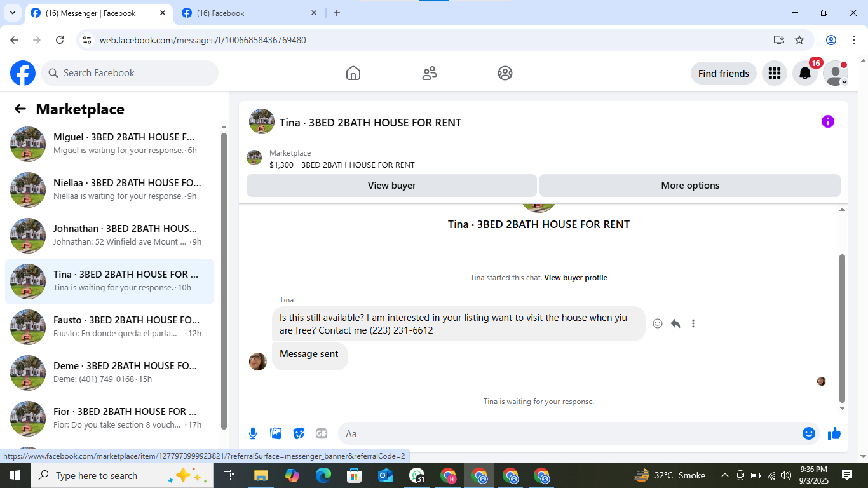
Task: Open Miguel's conversation in the list
Action: 109,144
